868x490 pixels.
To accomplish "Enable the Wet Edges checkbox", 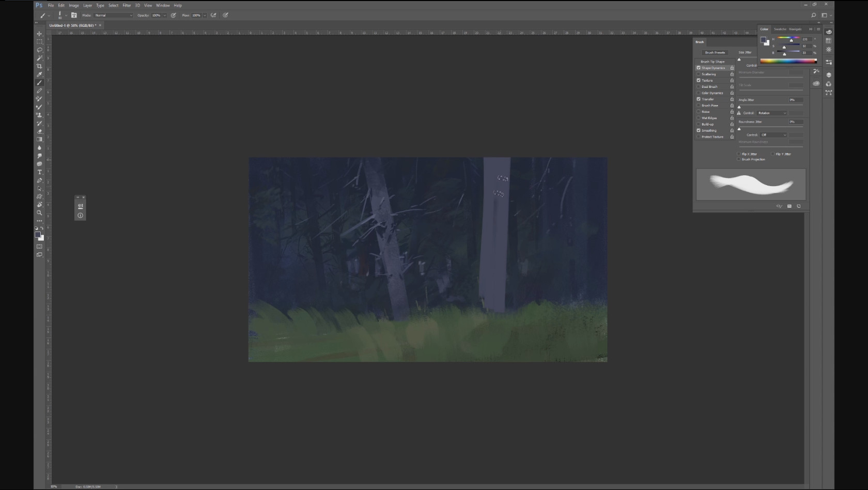I will pyautogui.click(x=699, y=118).
